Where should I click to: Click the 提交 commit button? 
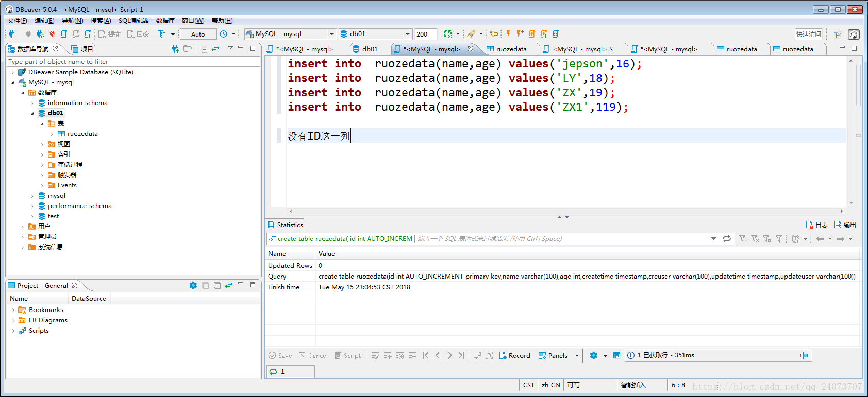click(x=109, y=34)
